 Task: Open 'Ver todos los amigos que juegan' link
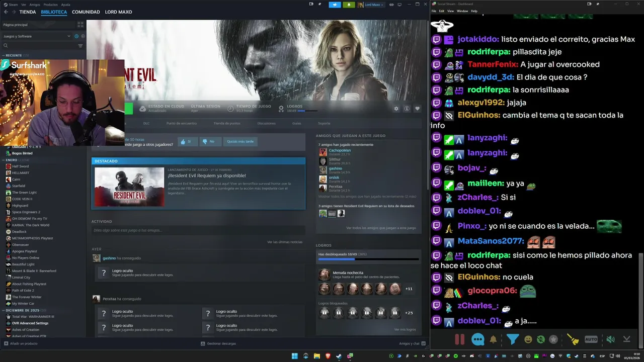tap(381, 228)
